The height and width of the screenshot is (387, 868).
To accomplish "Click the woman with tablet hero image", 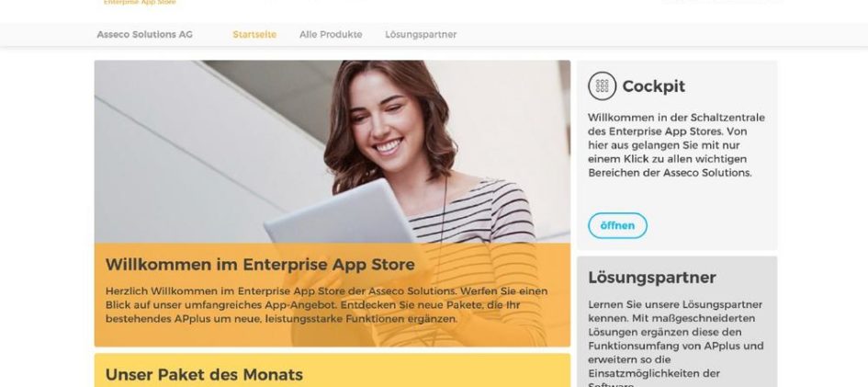I will click(333, 151).
